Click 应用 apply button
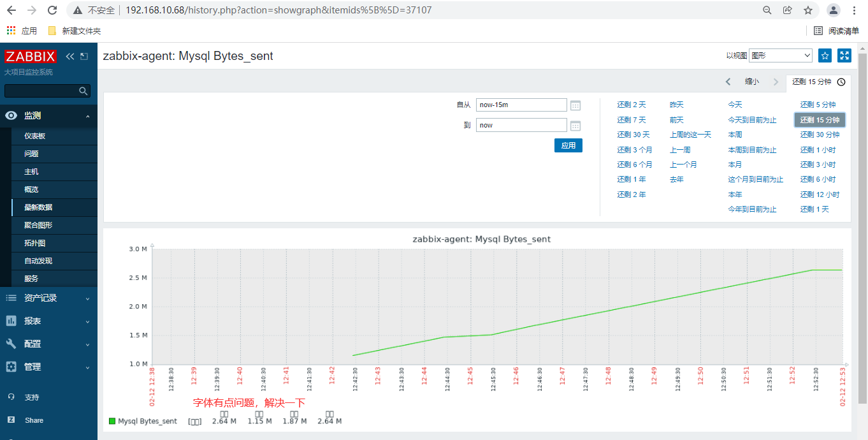 tap(568, 146)
